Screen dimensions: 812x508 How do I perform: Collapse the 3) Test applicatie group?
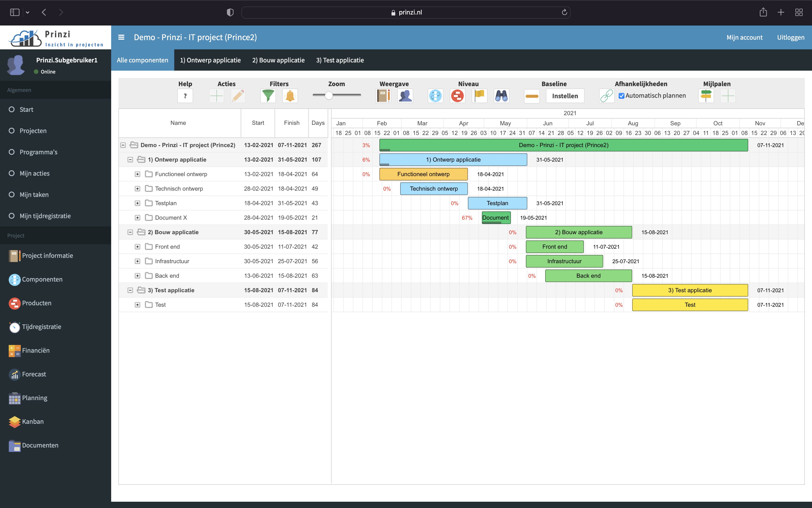[x=130, y=290]
